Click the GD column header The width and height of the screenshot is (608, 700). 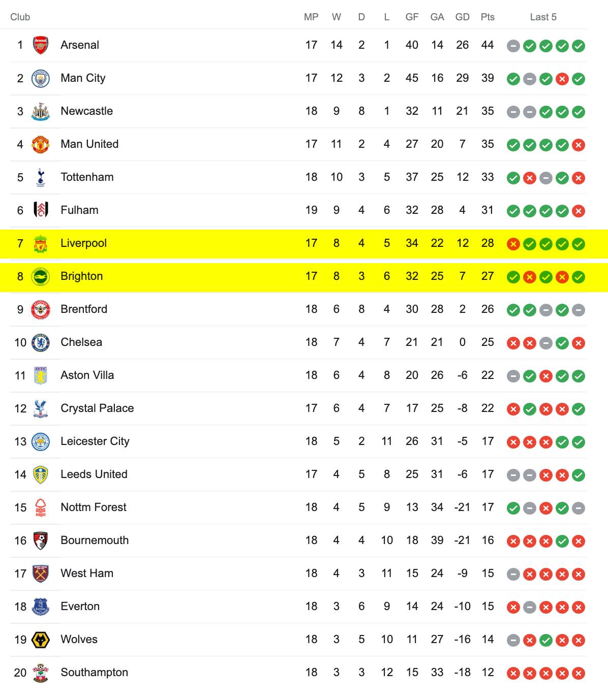coord(463,17)
